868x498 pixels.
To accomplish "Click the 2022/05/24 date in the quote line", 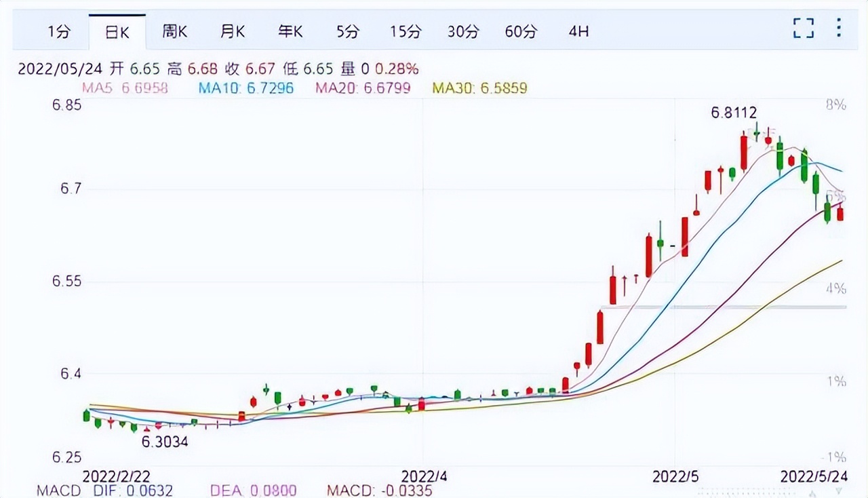I will 59,69.
